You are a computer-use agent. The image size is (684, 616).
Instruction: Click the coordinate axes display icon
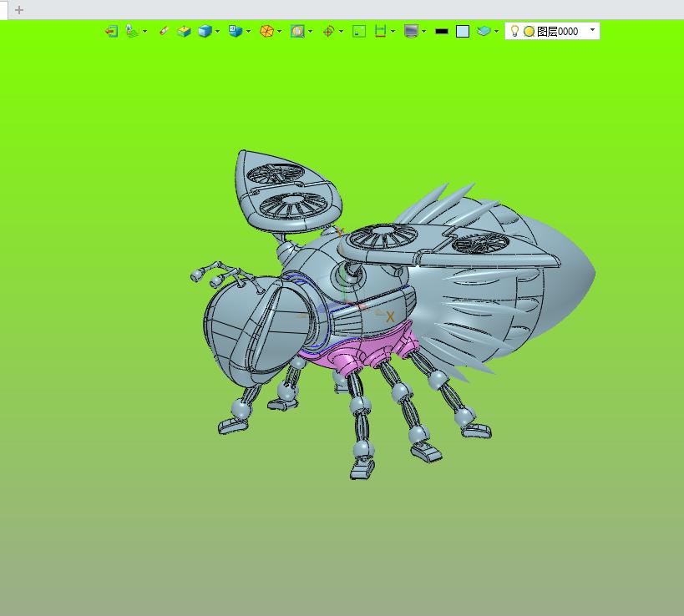click(x=132, y=32)
